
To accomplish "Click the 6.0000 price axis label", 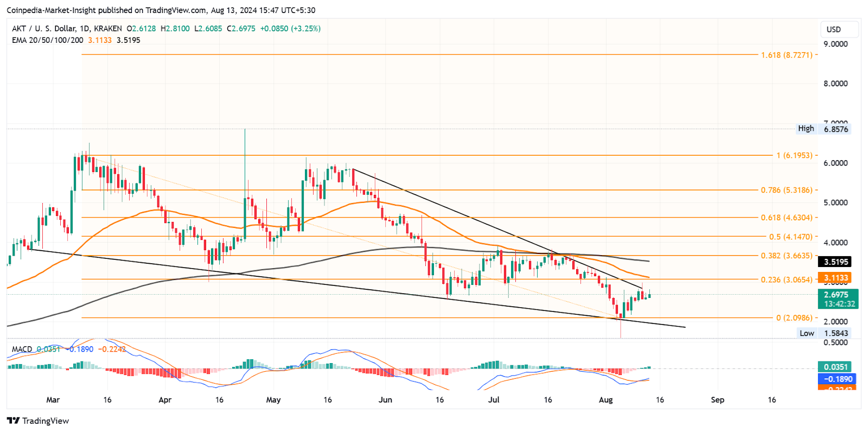I will coord(835,163).
